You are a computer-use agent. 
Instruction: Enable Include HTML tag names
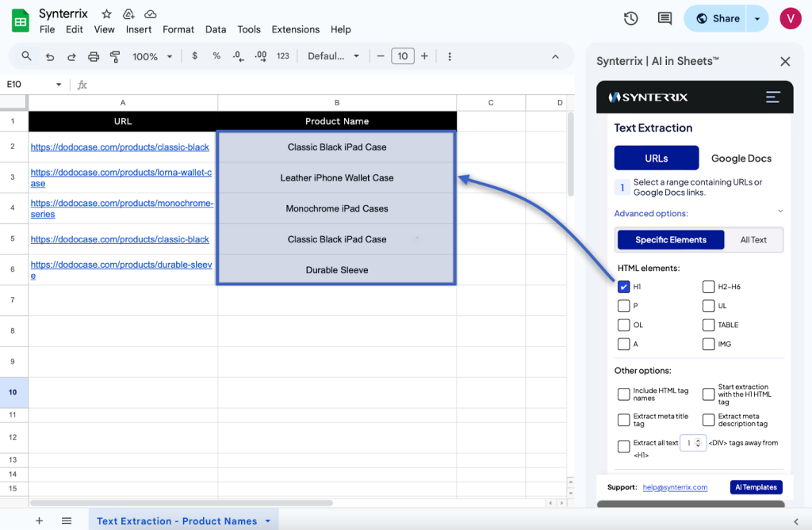[623, 395]
